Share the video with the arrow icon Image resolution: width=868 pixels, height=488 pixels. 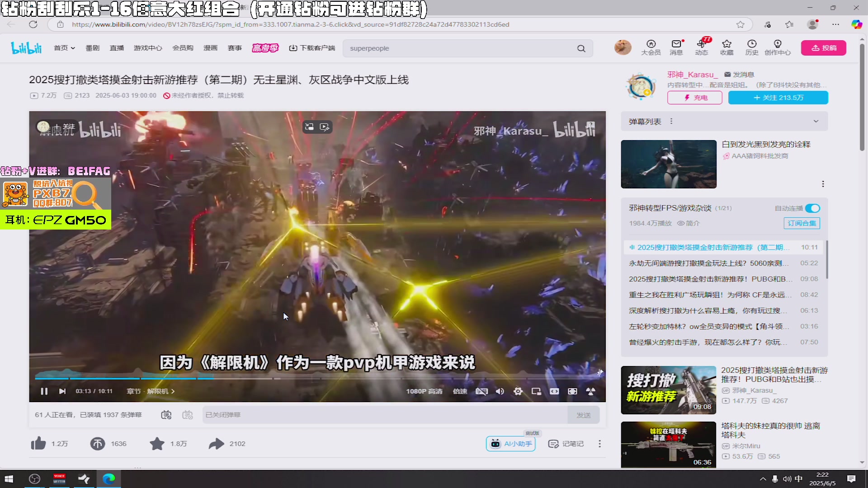(x=217, y=444)
